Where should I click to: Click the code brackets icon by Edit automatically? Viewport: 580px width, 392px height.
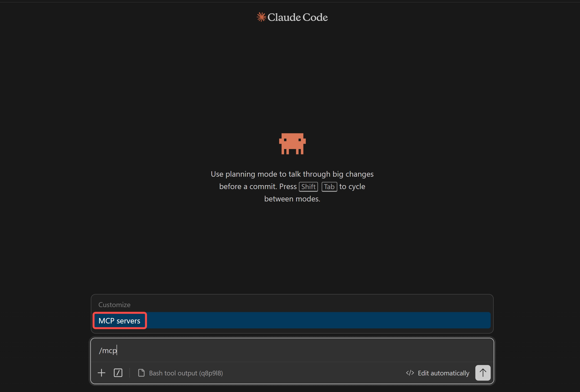(x=410, y=373)
